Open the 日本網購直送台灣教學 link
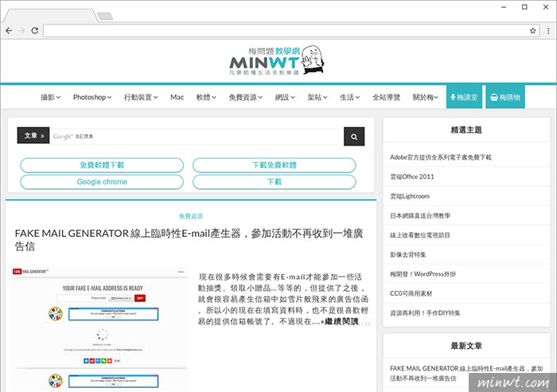Viewport: 557px width, 392px height. coord(420,215)
